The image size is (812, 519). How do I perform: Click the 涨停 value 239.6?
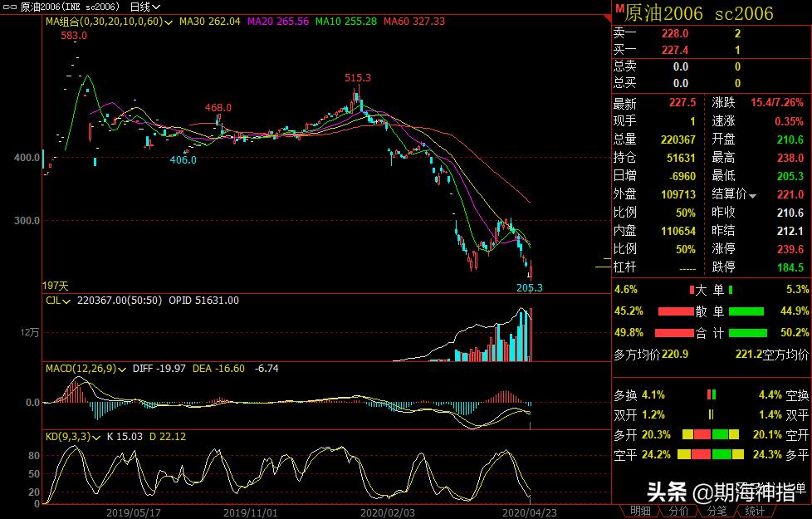coord(790,249)
